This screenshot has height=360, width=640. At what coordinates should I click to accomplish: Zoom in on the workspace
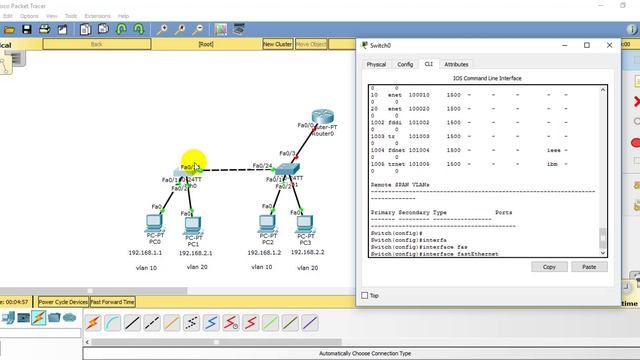tap(162, 29)
